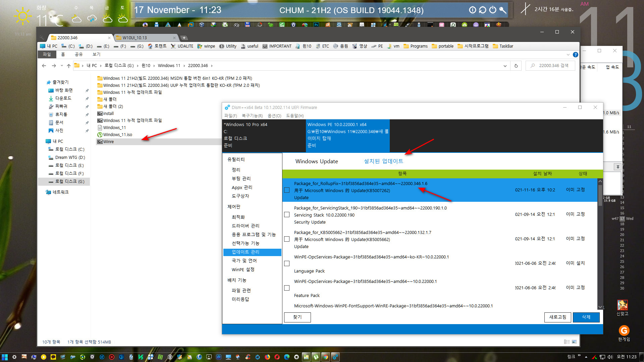Viewport: 644px width, 362px height.
Task: Open the 토렌트 bookmark folder
Action: (x=157, y=46)
